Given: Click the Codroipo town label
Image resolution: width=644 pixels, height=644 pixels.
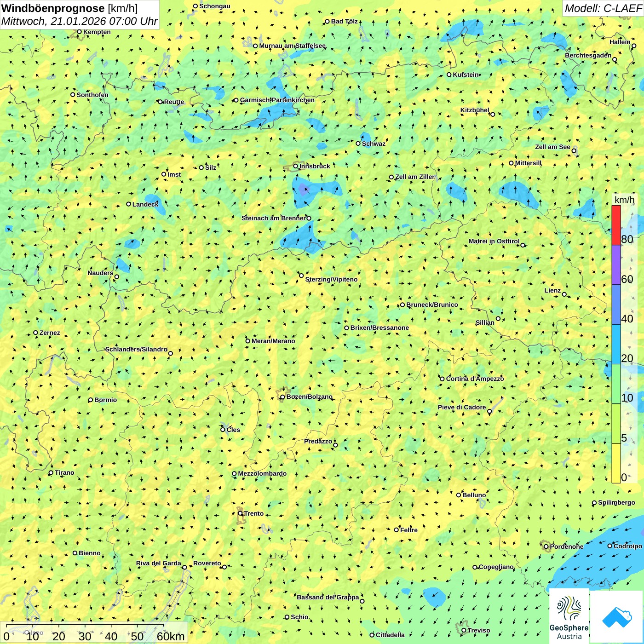Looking at the screenshot, I should 627,546.
